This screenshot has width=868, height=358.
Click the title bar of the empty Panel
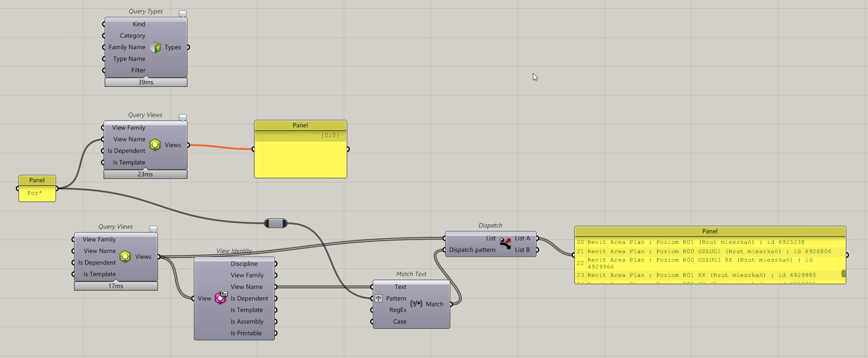(x=300, y=125)
